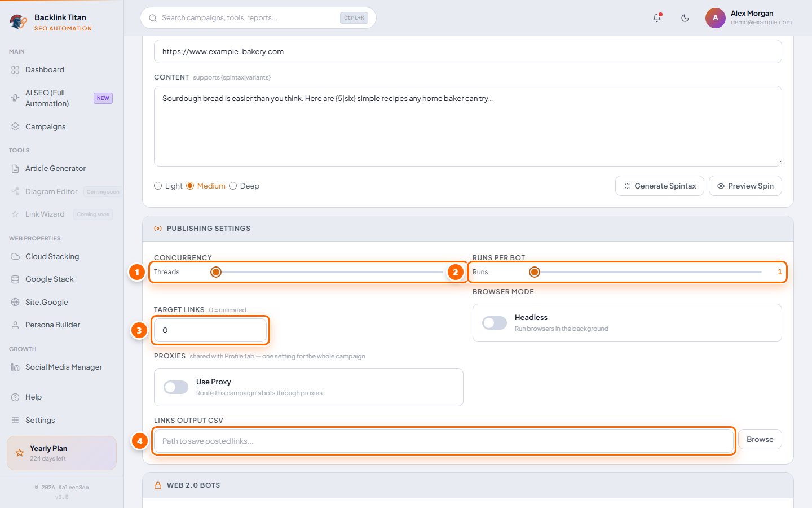Click the Campaigns layers icon
This screenshot has height=508, width=812.
(15, 127)
